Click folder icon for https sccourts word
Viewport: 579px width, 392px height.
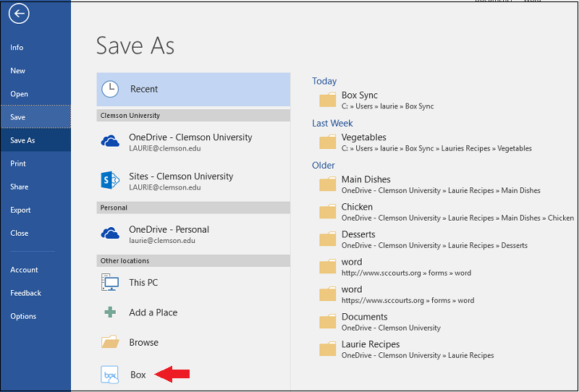tap(328, 294)
